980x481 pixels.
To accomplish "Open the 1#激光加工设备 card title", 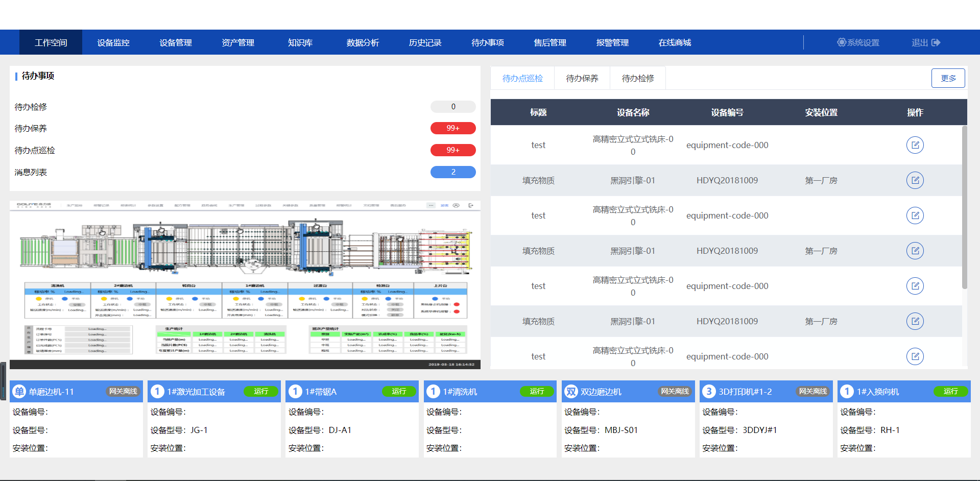I will pos(196,392).
